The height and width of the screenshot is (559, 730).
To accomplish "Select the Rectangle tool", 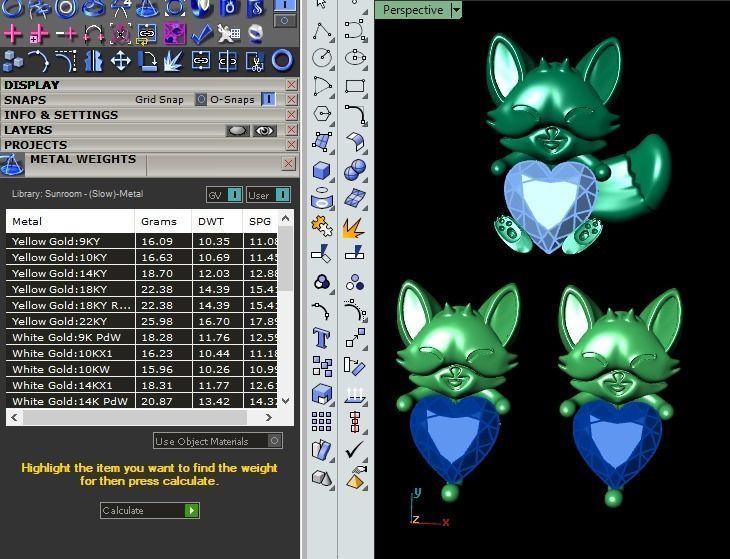I will coord(355,86).
